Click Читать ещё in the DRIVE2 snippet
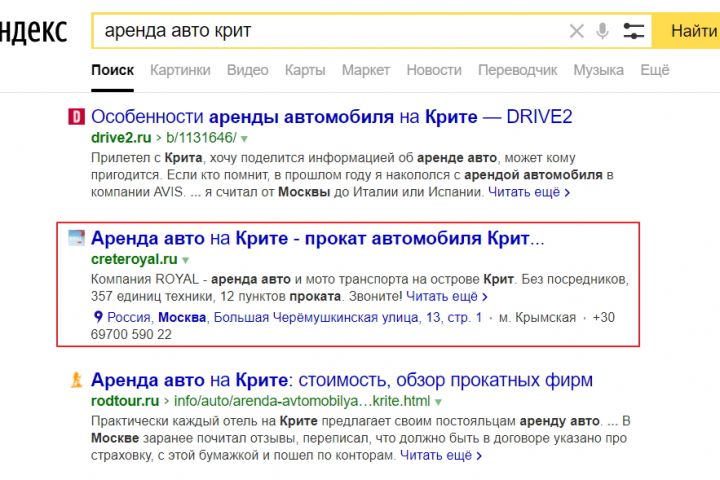This screenshot has height=480, width=720. pyautogui.click(x=529, y=192)
